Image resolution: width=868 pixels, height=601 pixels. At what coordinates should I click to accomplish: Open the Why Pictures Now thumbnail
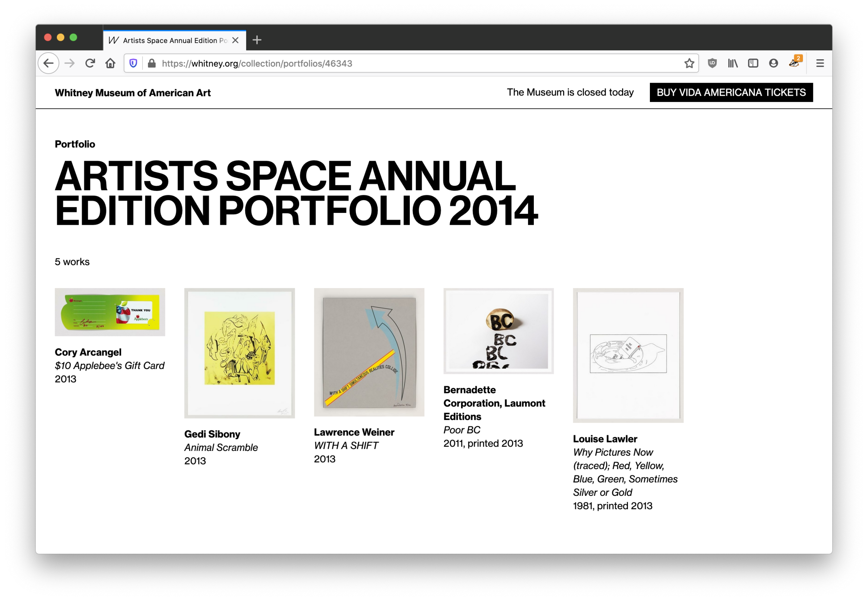[x=628, y=356]
